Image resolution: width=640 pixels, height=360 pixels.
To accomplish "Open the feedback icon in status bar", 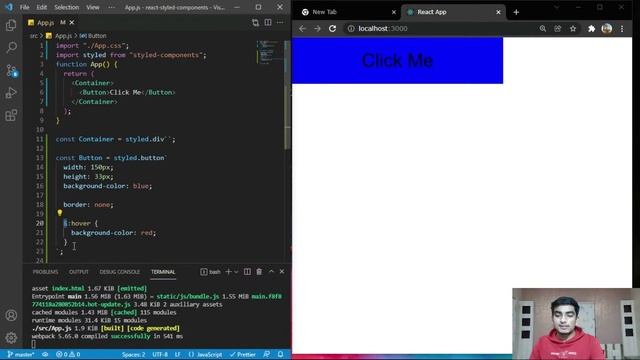I will pyautogui.click(x=267, y=354).
